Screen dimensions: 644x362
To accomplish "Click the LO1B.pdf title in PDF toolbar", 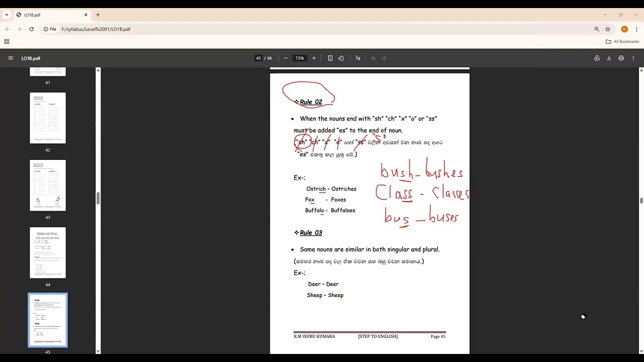I will (31, 58).
